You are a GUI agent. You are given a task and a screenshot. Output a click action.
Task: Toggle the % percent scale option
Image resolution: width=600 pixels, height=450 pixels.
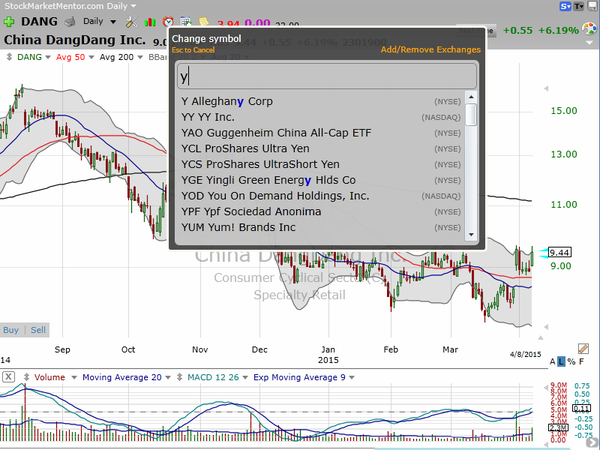tap(571, 362)
